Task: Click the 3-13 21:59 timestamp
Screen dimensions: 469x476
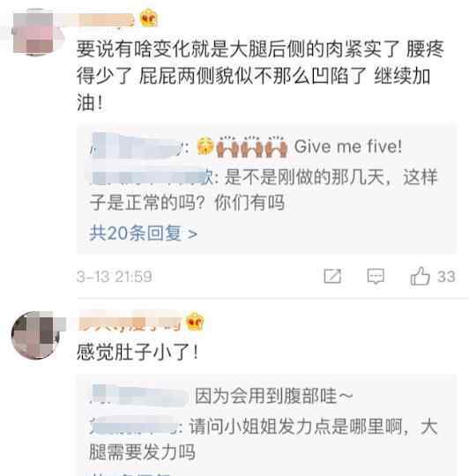Action: (x=115, y=276)
